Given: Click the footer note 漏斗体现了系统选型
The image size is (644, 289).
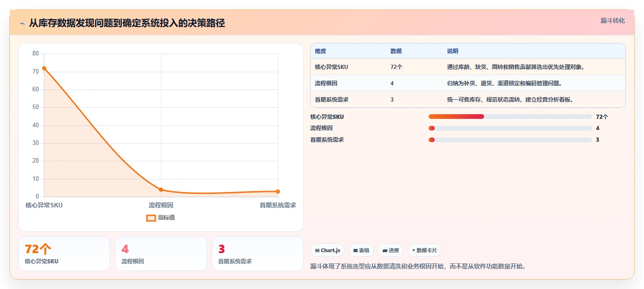Looking at the screenshot, I should coord(418,267).
